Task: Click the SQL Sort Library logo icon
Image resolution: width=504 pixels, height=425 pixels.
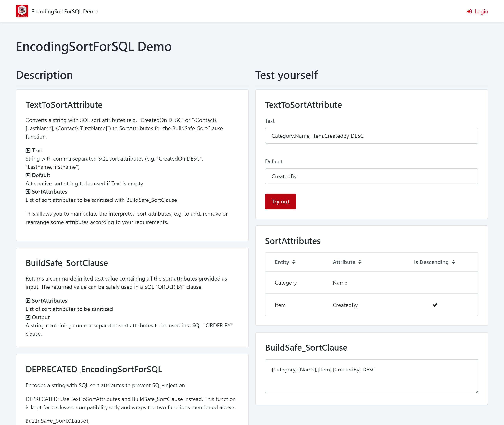Action: pos(22,11)
